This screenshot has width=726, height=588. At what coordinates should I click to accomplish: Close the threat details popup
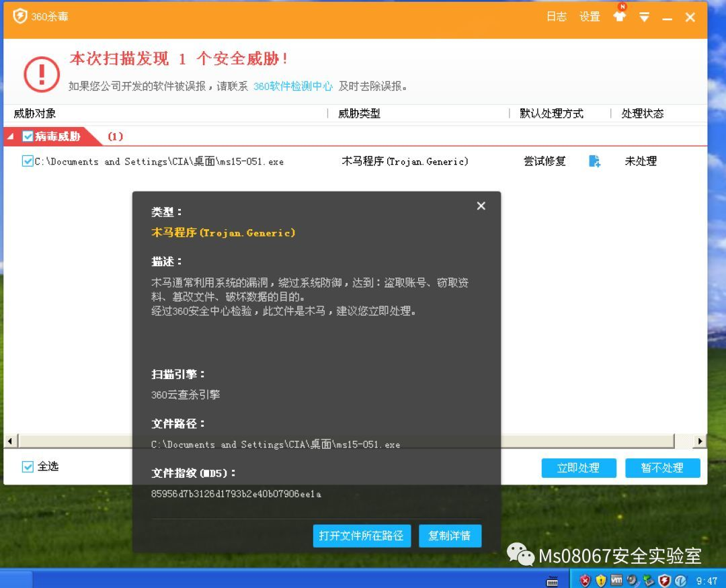tap(481, 206)
